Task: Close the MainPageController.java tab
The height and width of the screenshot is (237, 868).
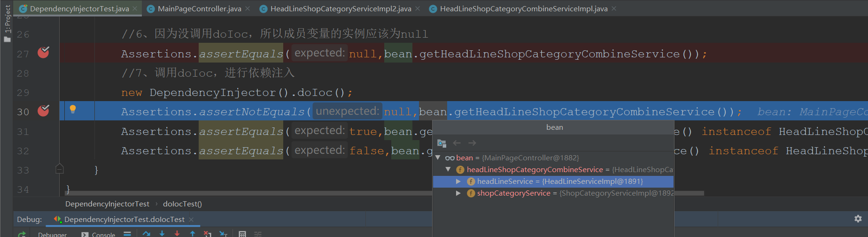Action: 248,8
